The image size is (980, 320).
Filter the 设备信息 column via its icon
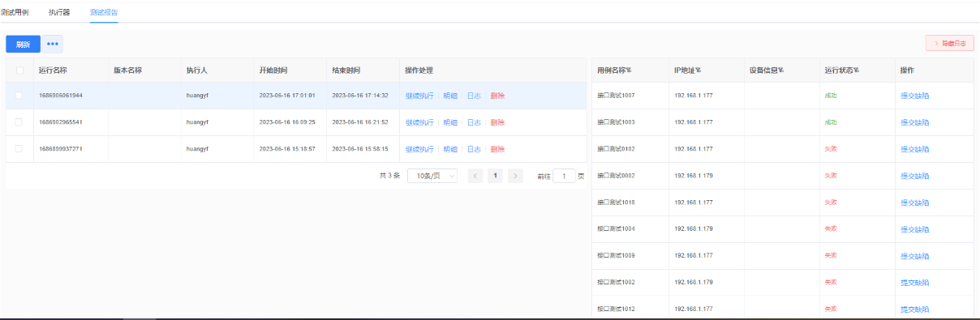tap(781, 70)
